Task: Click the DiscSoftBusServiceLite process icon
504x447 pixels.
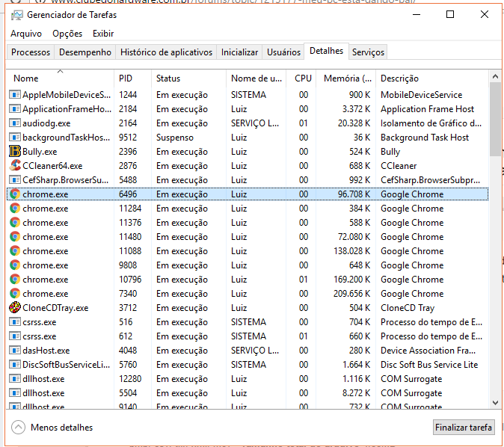Action: coord(15,365)
